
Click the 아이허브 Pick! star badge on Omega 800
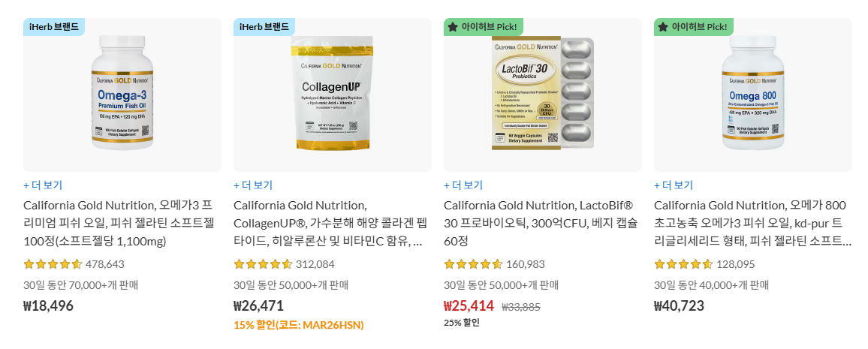[694, 26]
